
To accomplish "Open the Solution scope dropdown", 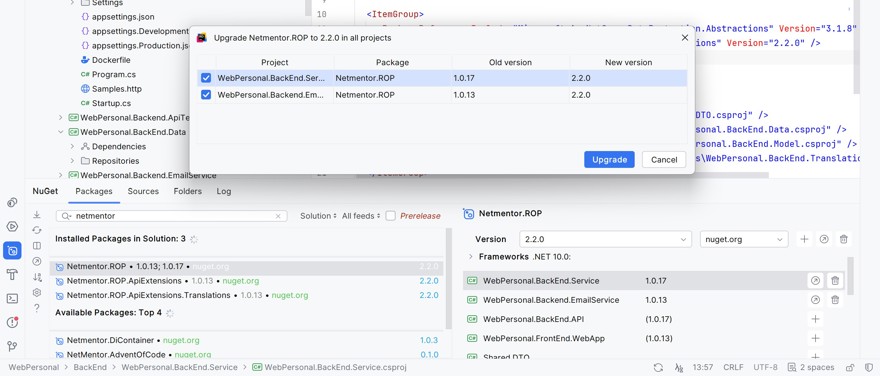I will [x=318, y=216].
